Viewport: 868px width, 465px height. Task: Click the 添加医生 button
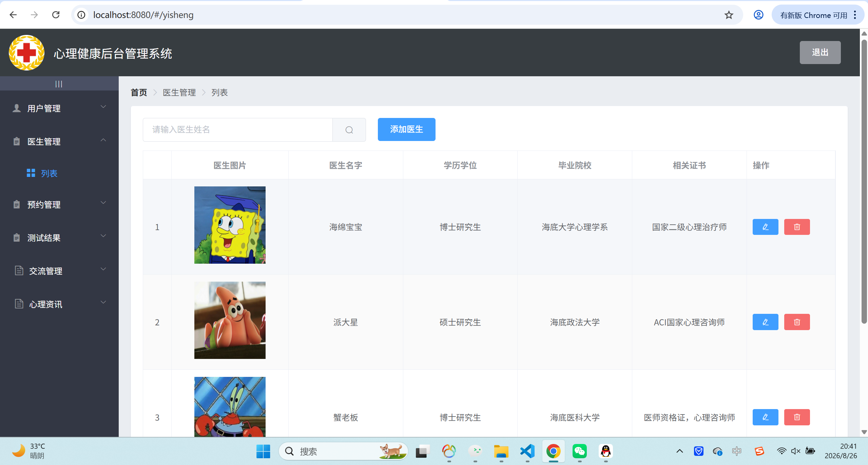click(x=406, y=129)
